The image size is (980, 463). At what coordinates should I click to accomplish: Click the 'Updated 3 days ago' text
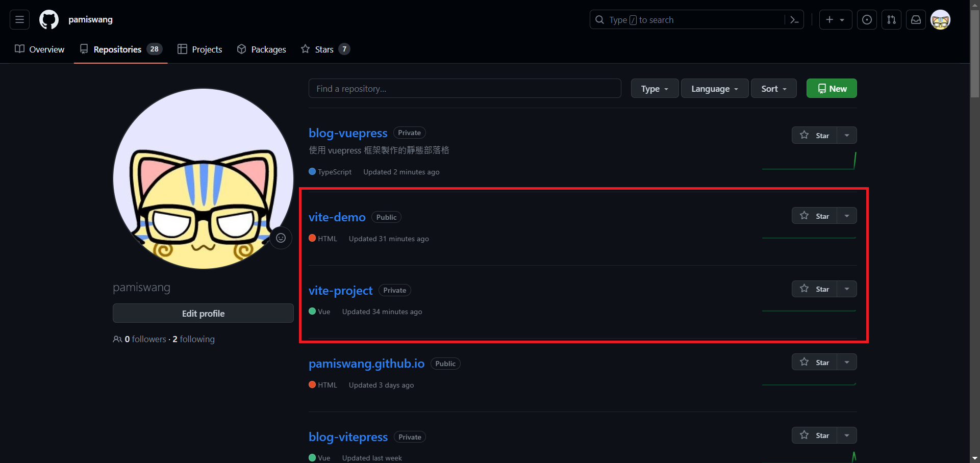(x=381, y=385)
